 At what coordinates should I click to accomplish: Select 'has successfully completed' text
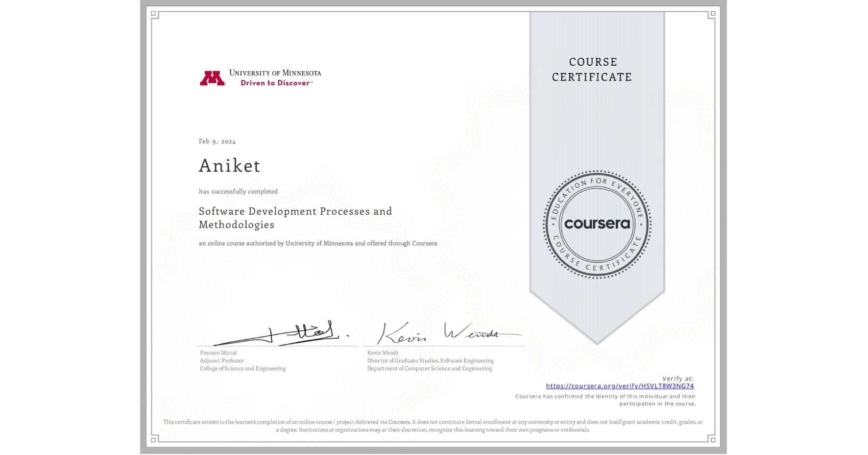tap(238, 191)
